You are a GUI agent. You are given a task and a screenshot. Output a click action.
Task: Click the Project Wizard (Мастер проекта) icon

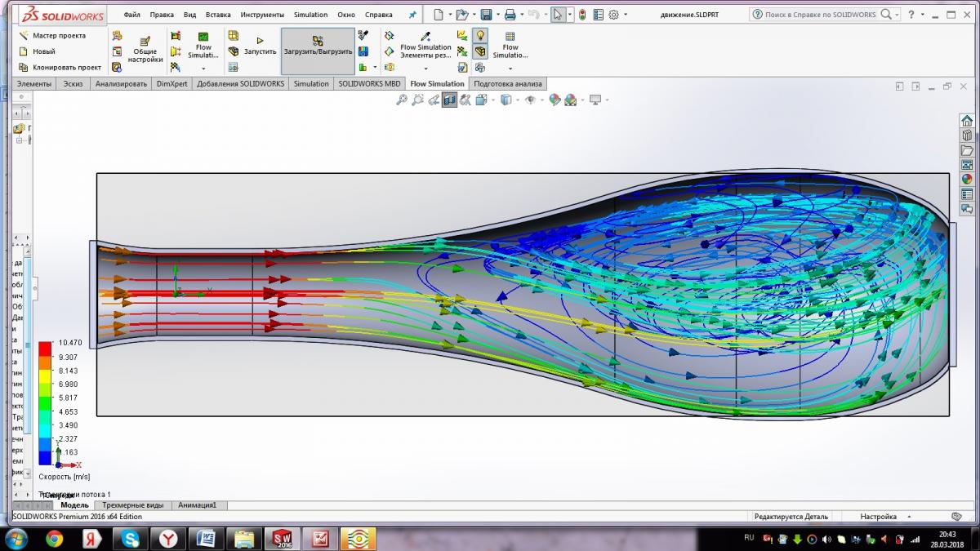click(24, 35)
